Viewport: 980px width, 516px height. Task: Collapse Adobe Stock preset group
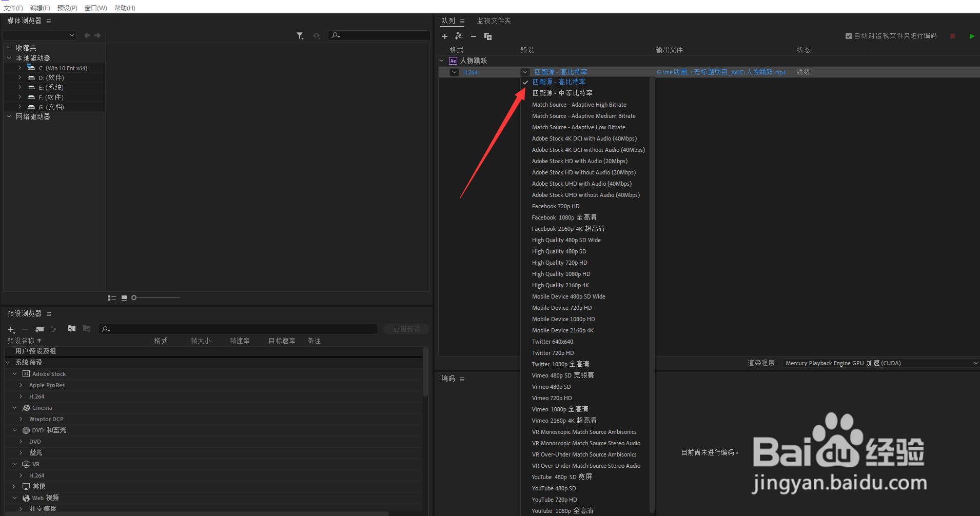15,374
